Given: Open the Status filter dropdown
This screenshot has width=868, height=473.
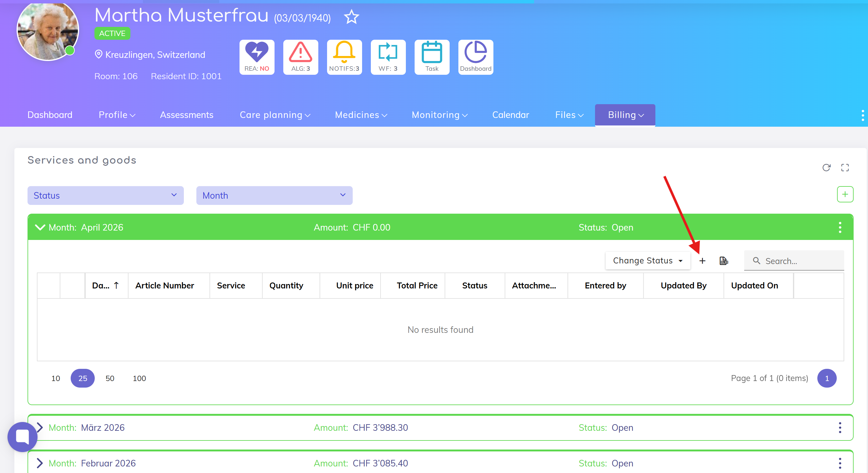Looking at the screenshot, I should pos(105,196).
